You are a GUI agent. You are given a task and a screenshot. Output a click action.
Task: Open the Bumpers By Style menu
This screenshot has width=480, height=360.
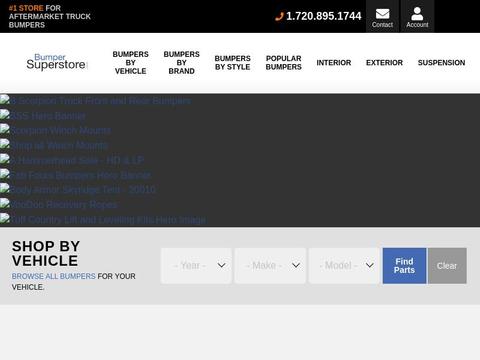233,63
